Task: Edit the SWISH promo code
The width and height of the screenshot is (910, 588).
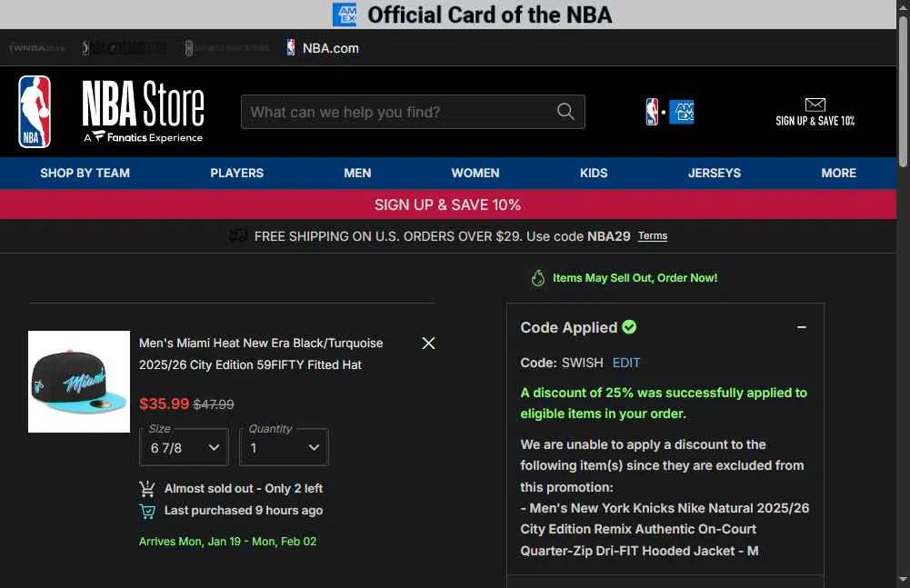Action: point(626,363)
